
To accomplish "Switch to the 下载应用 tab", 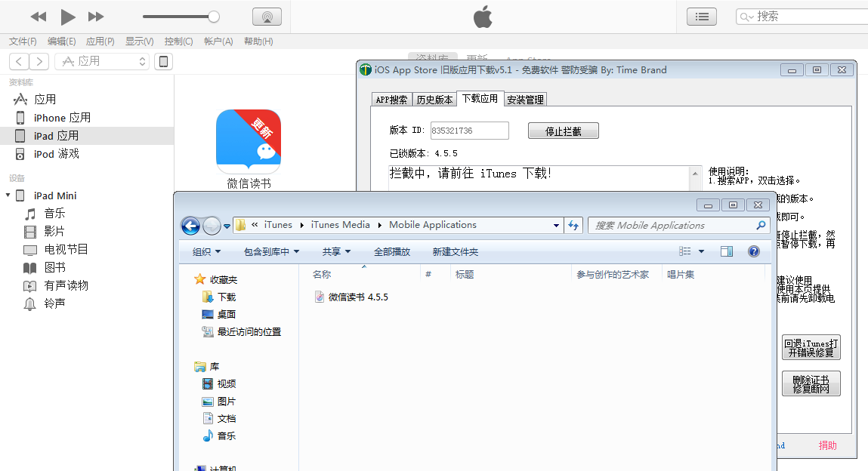I will [x=480, y=98].
